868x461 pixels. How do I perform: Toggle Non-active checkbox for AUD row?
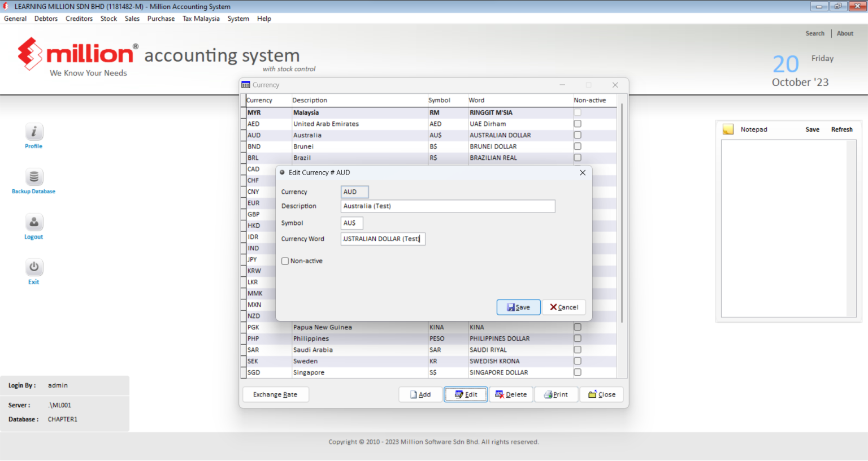point(578,135)
